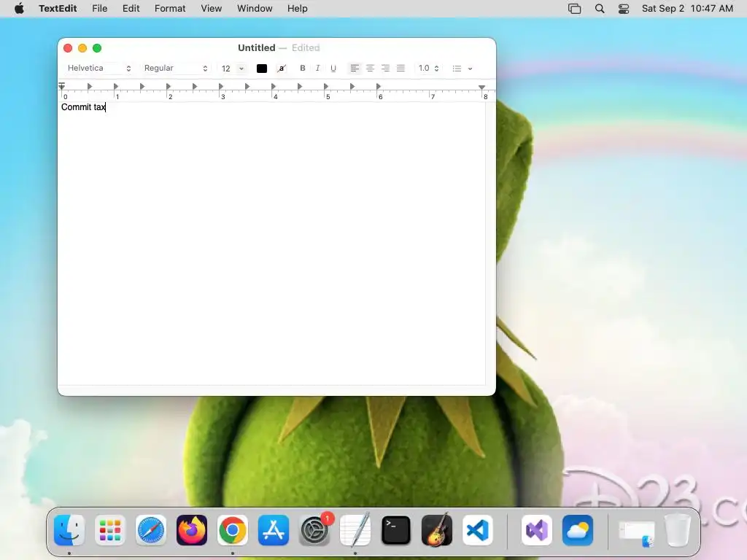The width and height of the screenshot is (747, 560).
Task: Click the Untitled document title
Action: [256, 47]
